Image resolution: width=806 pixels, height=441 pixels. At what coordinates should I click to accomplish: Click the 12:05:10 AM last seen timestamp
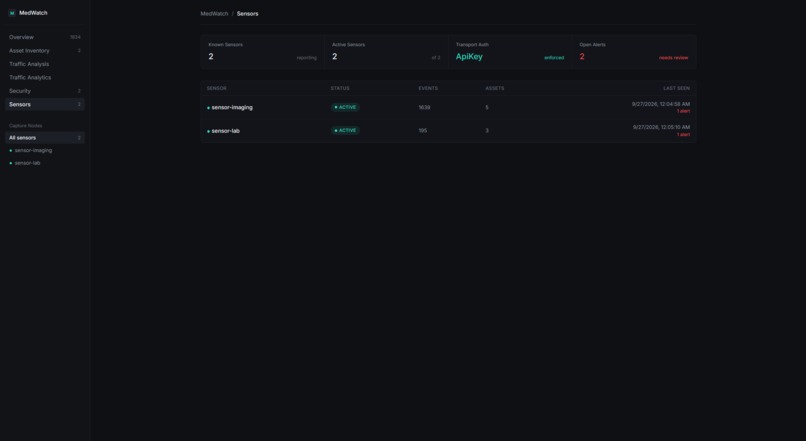(662, 127)
